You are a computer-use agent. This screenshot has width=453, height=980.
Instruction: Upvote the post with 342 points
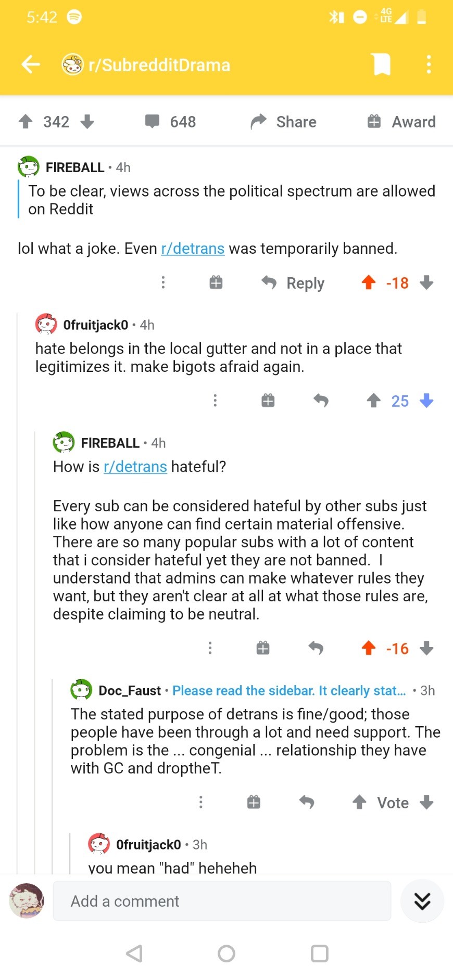point(26,122)
